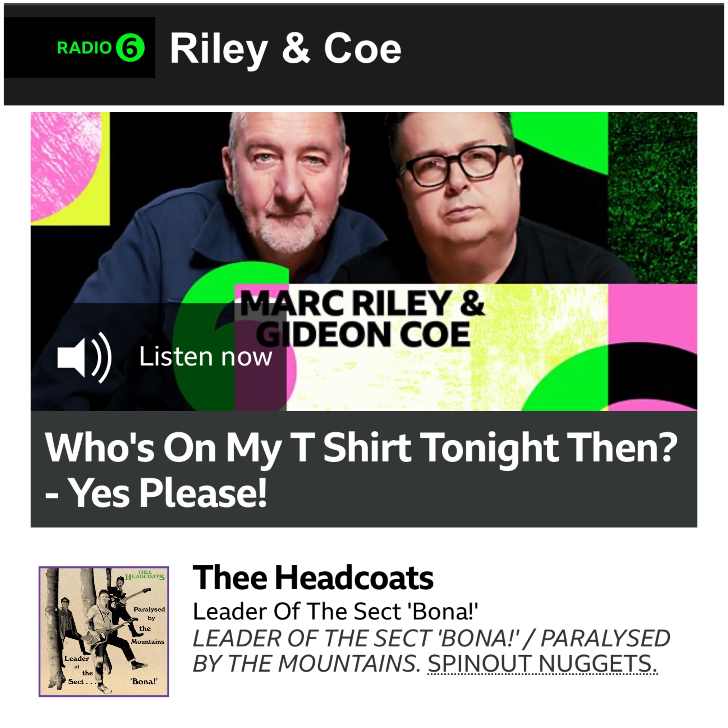Start playback with Listen now
The image size is (728, 728).
click(x=205, y=357)
